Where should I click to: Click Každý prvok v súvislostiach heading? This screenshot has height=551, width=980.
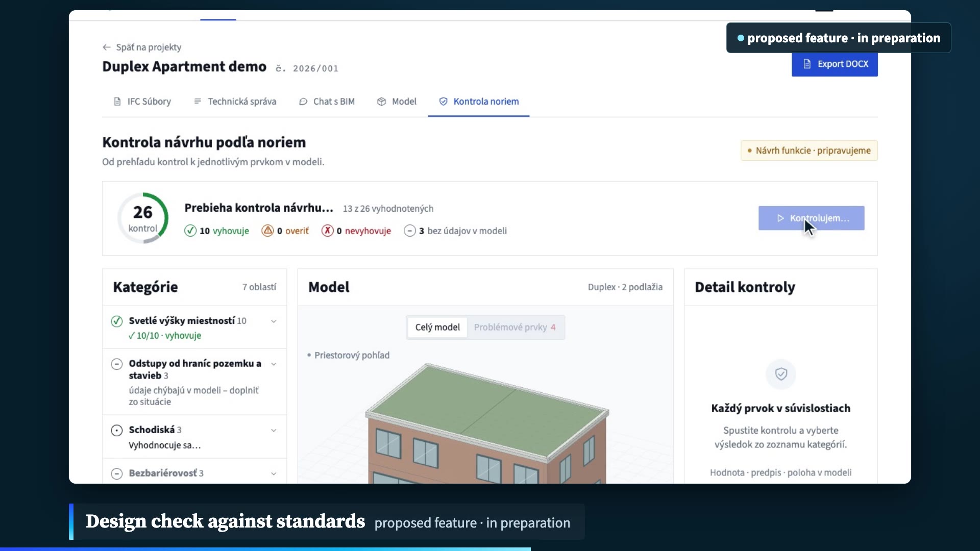[781, 408]
